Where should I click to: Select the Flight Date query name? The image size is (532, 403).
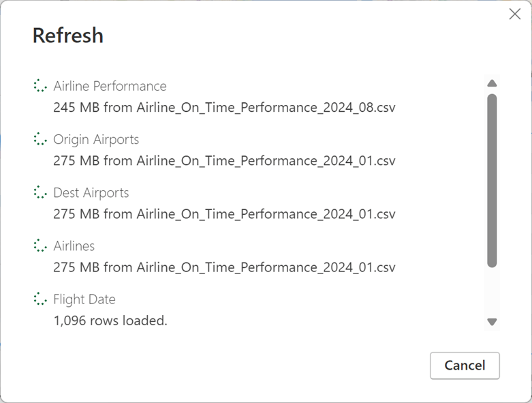coord(84,299)
